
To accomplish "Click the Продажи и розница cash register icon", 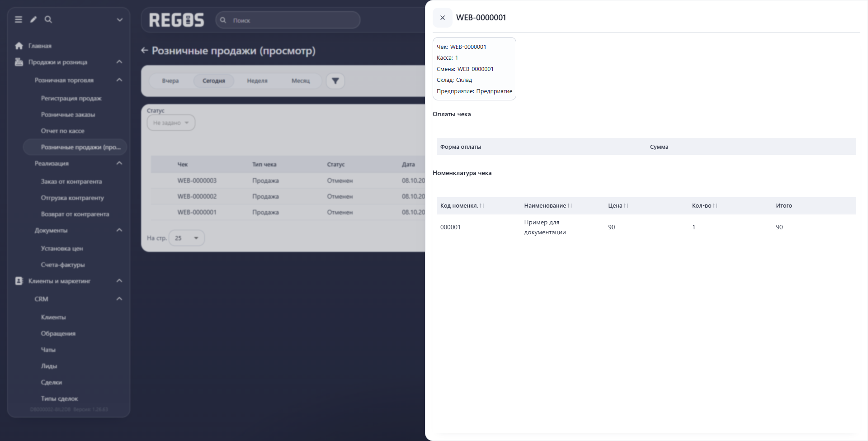I will 19,62.
